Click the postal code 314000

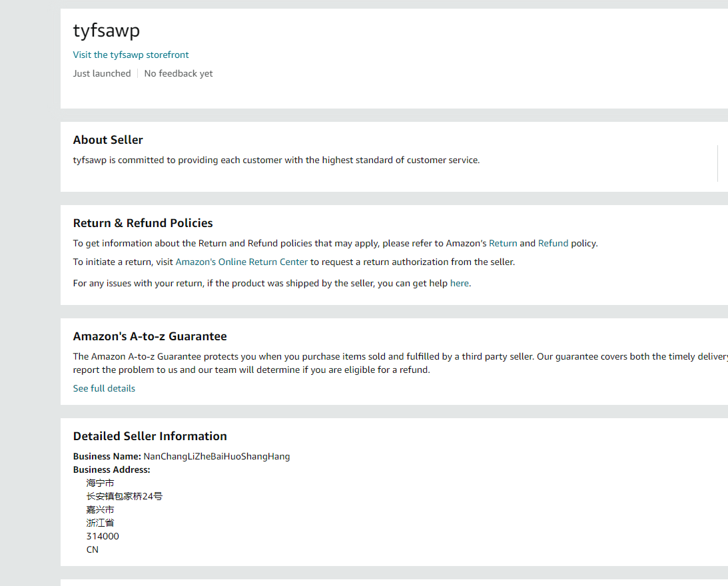point(103,536)
